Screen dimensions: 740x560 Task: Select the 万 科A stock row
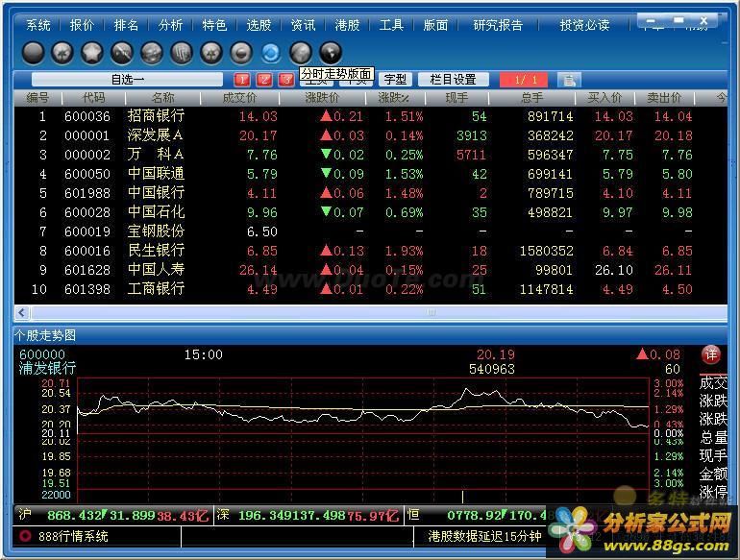click(x=370, y=155)
